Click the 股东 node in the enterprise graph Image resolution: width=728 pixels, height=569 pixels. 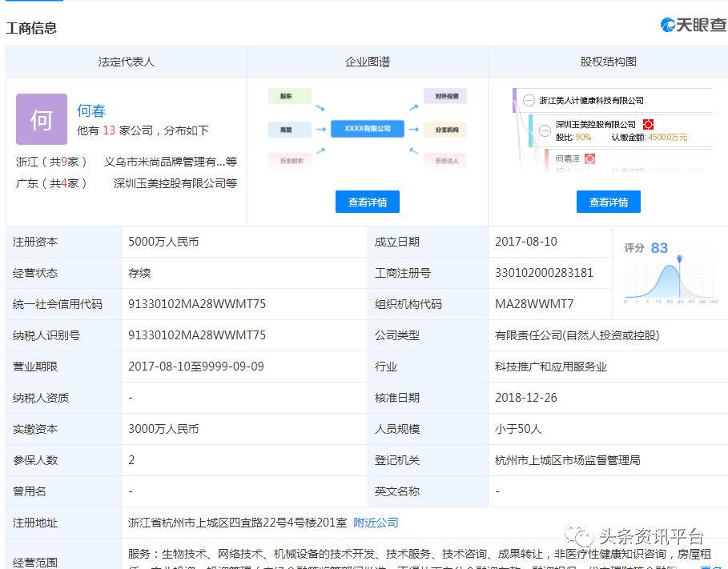coord(290,96)
